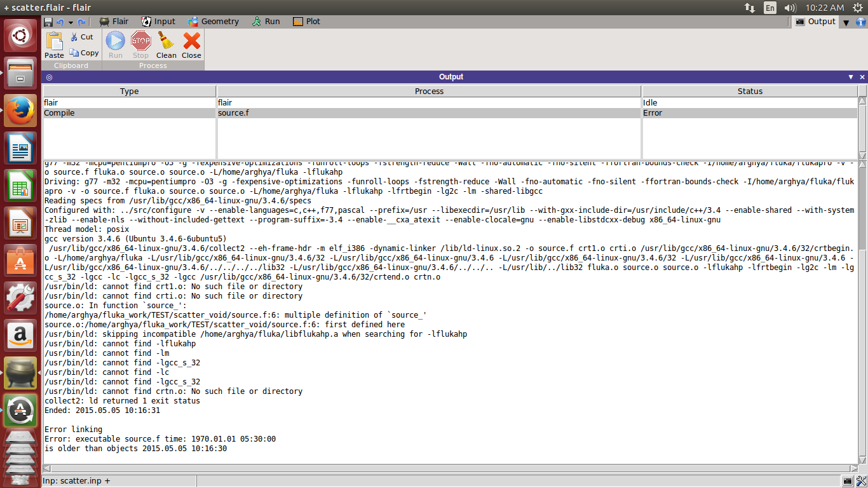Select the Output tab

815,21
